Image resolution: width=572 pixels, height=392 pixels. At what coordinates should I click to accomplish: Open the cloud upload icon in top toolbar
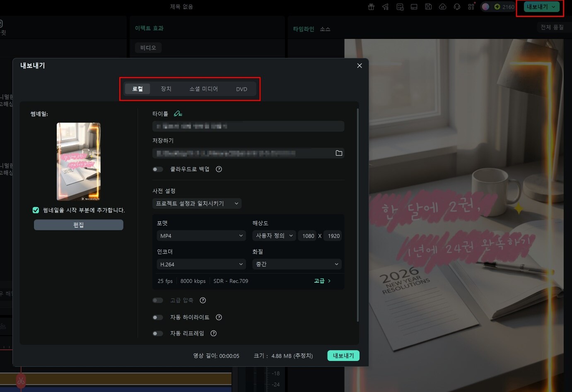point(442,7)
